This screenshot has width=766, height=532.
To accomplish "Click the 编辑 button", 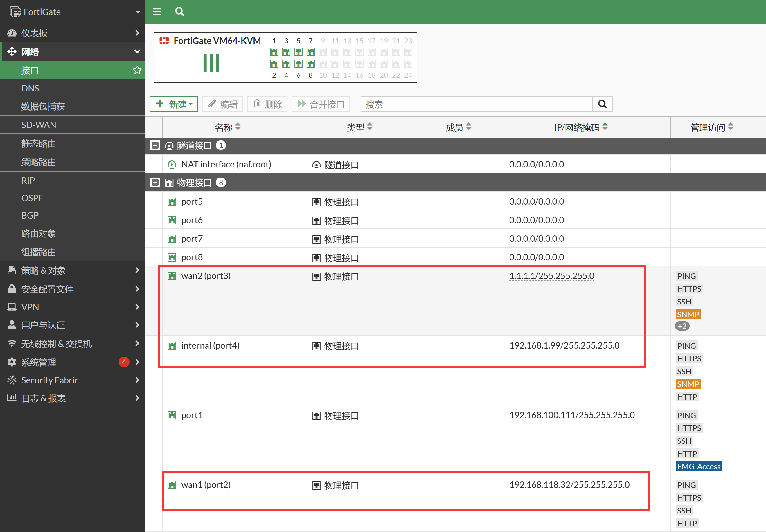I will pyautogui.click(x=222, y=104).
